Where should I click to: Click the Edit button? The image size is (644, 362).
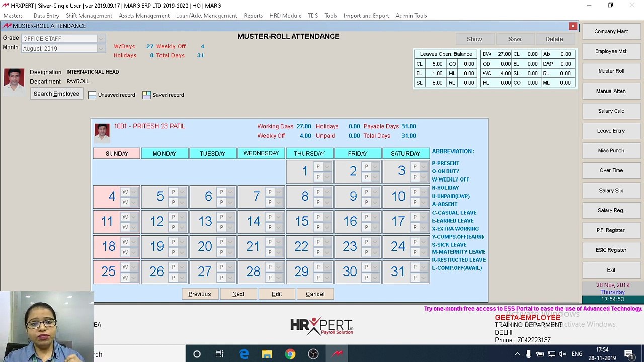[277, 294]
